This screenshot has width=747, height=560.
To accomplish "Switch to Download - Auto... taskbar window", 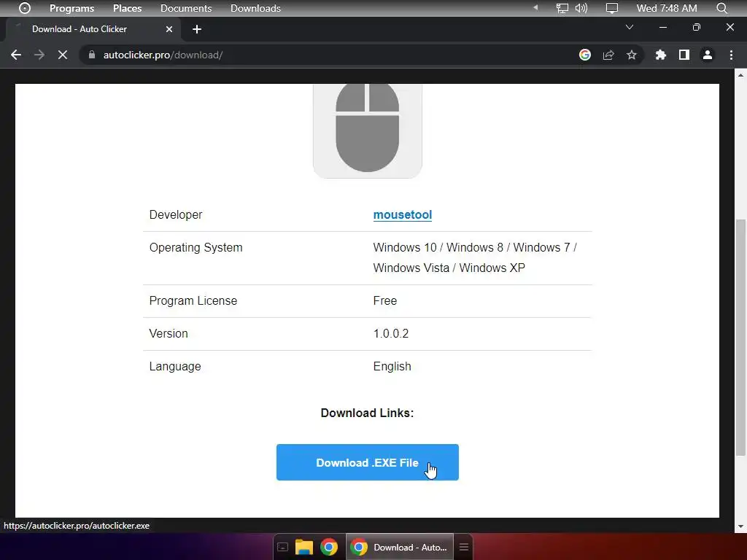I will pos(400,547).
